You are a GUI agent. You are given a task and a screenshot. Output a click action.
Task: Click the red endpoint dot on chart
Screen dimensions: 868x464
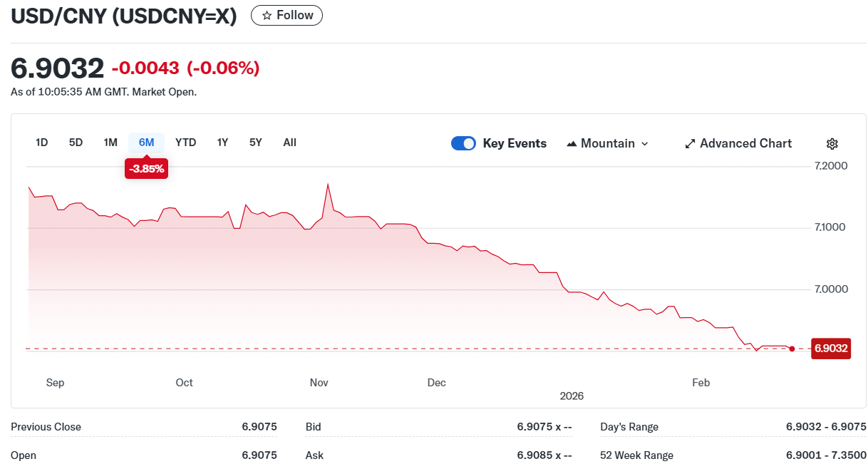click(x=792, y=349)
